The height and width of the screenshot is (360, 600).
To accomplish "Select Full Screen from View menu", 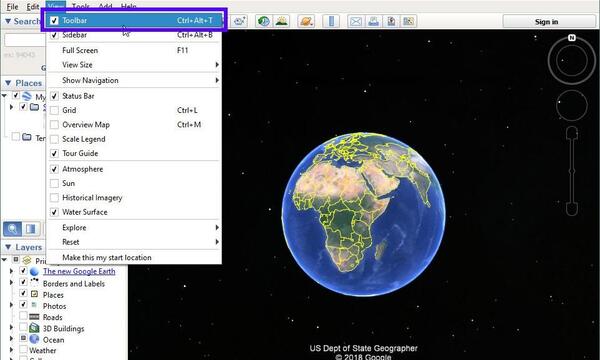I will [x=134, y=50].
